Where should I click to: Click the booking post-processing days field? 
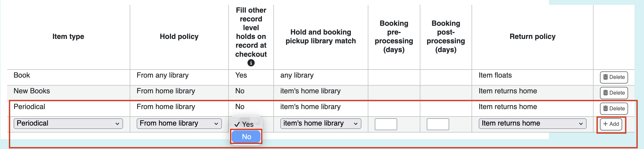click(438, 124)
